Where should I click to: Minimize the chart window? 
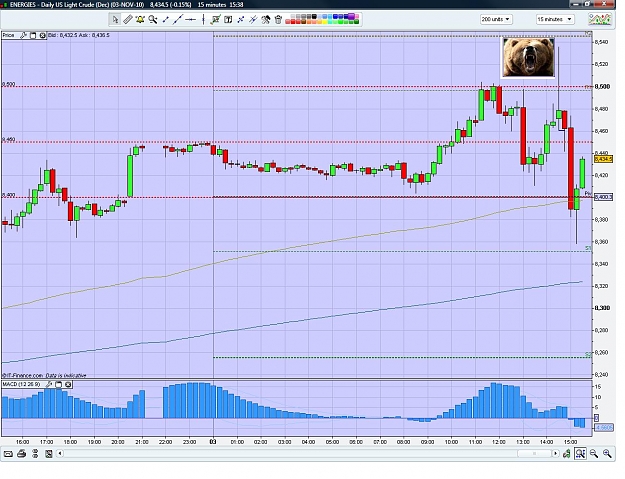point(575,4)
